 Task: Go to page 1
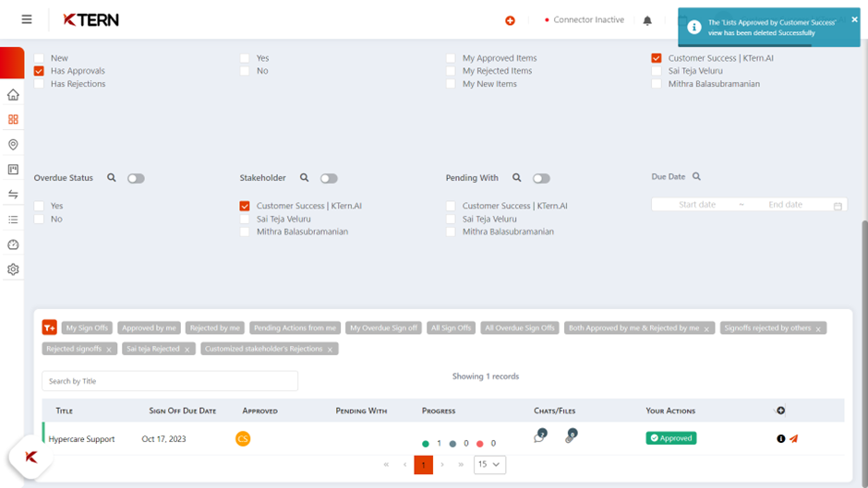tap(424, 465)
